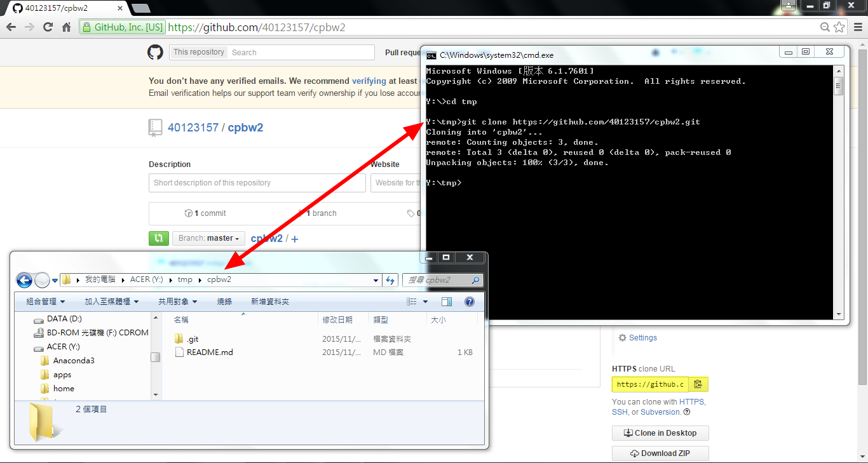Click Explorer's refresh button beside address bar
This screenshot has width=868, height=463.
coord(390,280)
